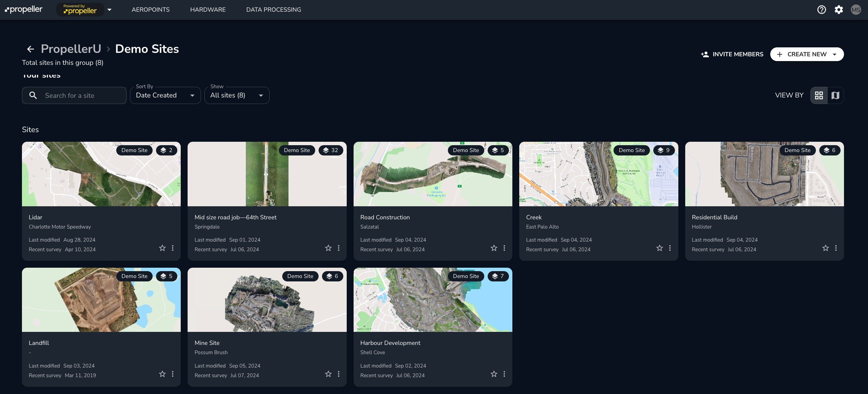This screenshot has width=868, height=394.
Task: Go to DATA PROCESSING tab
Action: tap(273, 10)
